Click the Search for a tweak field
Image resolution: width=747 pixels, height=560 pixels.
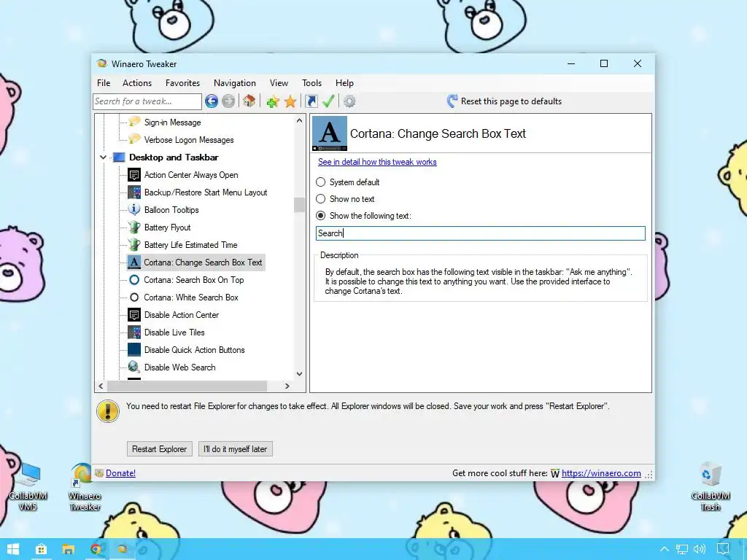147,101
